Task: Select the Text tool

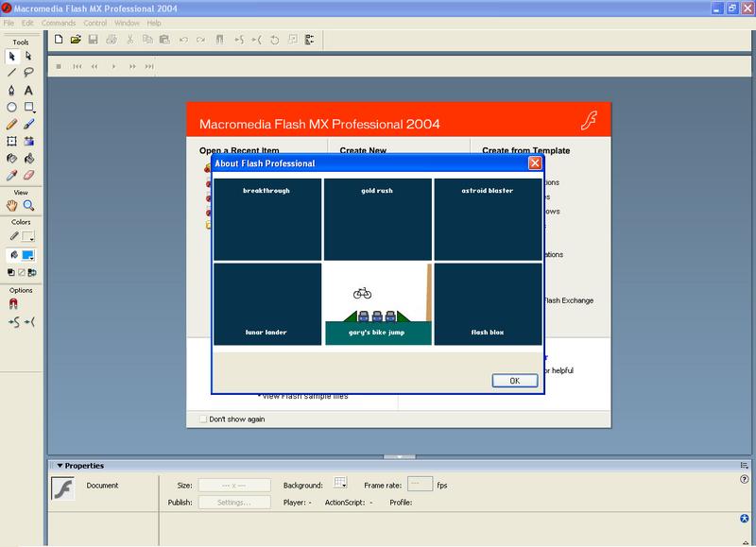Action: 28,90
